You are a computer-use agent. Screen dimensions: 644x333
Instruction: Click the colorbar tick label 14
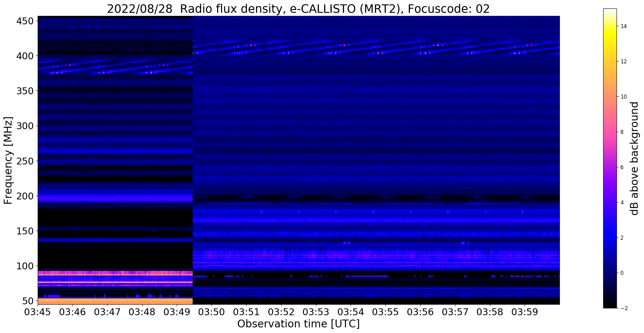click(x=623, y=26)
